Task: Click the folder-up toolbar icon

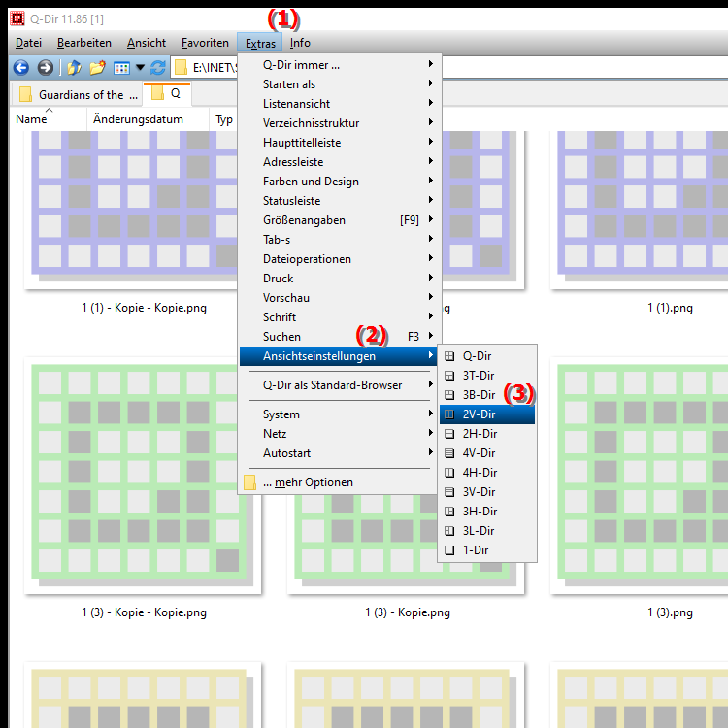Action: click(x=75, y=68)
